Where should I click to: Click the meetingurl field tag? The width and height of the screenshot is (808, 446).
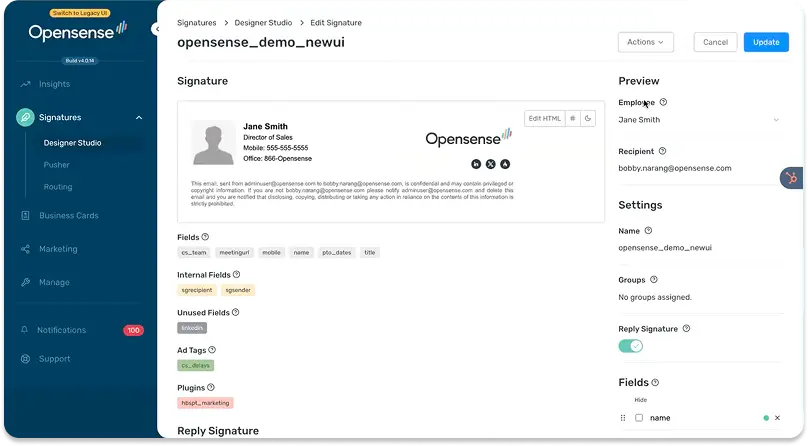pos(234,252)
